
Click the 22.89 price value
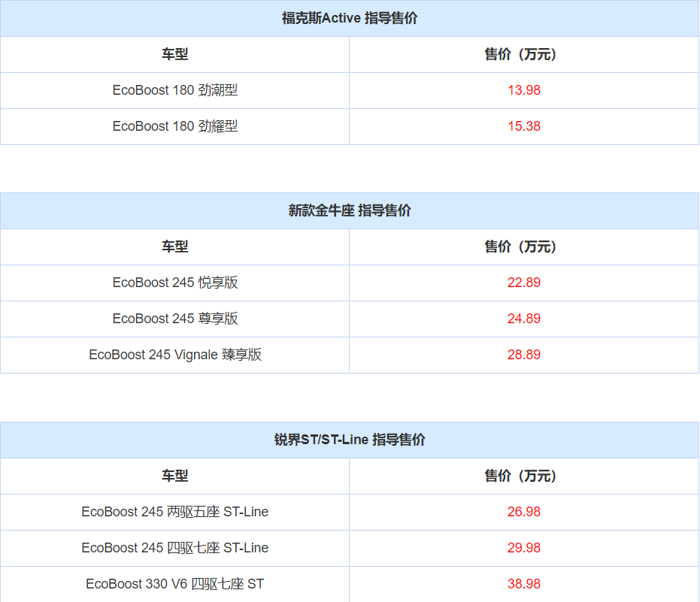tap(524, 283)
